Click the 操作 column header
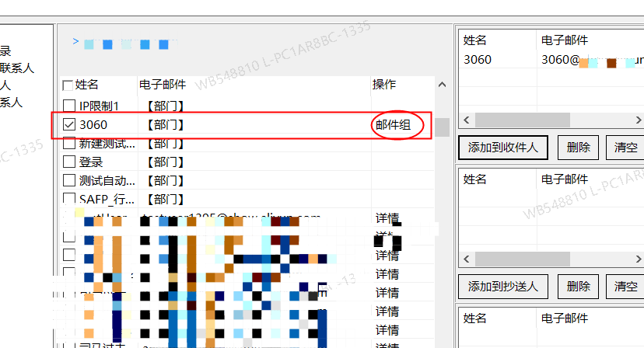Screen dimensions: 644x348 point(384,84)
